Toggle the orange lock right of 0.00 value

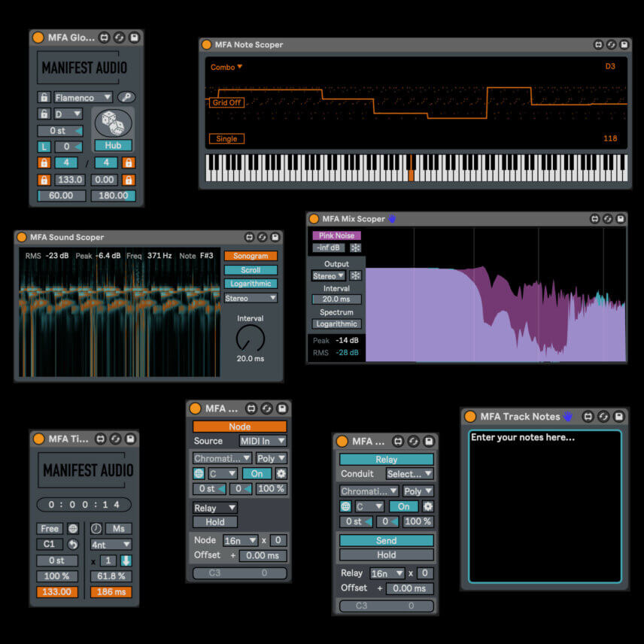coord(129,180)
